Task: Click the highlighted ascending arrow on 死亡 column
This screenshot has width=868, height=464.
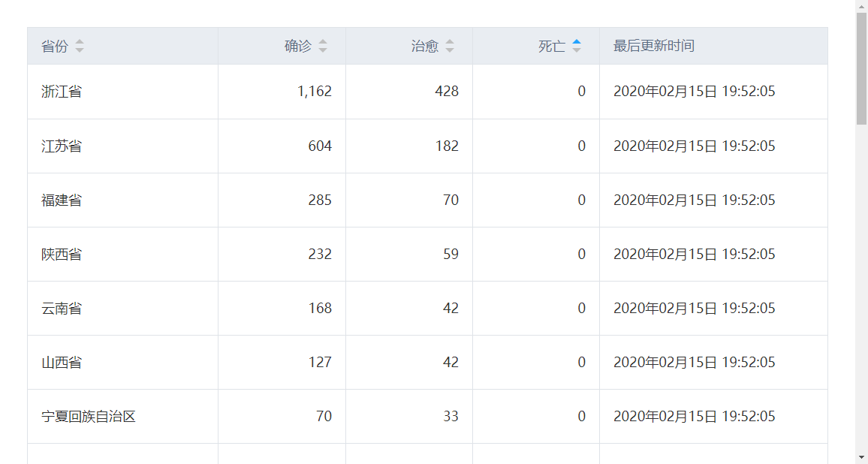Action: click(x=577, y=42)
